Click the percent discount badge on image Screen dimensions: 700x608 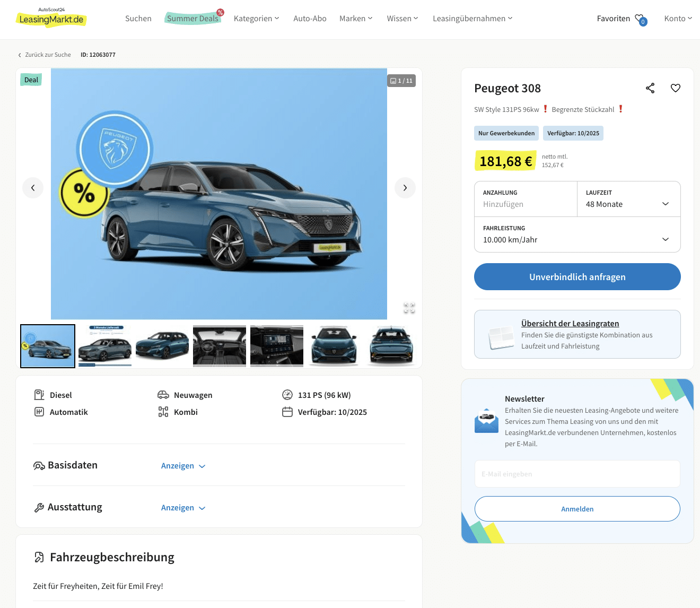[84, 193]
